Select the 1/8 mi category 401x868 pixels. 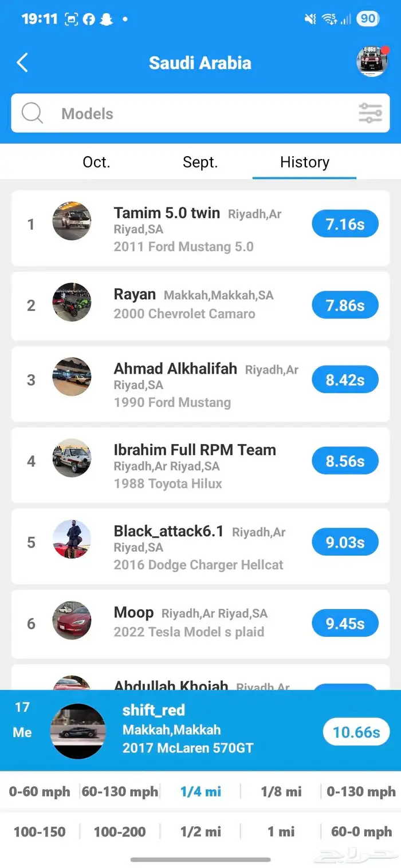[x=281, y=792]
